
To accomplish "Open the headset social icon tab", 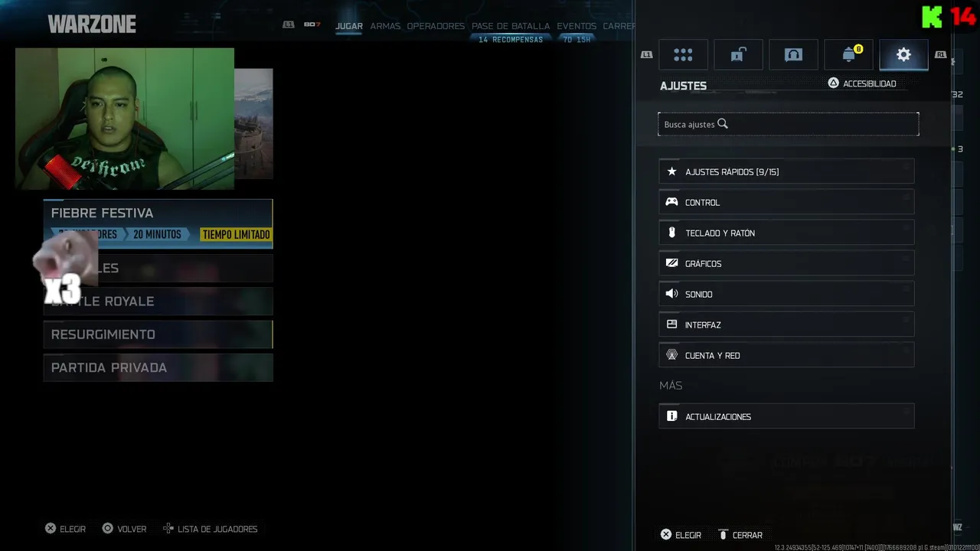I will pos(793,55).
